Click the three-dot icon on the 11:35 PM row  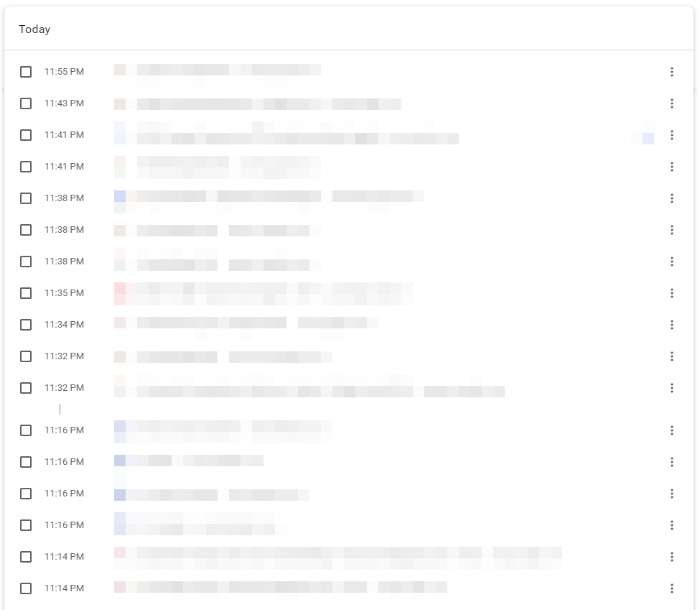coord(671,293)
